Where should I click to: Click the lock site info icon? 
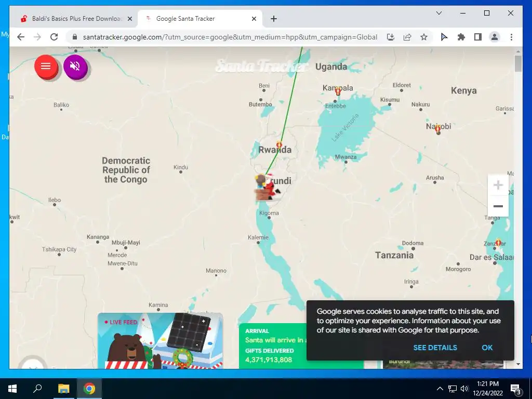[x=75, y=37]
